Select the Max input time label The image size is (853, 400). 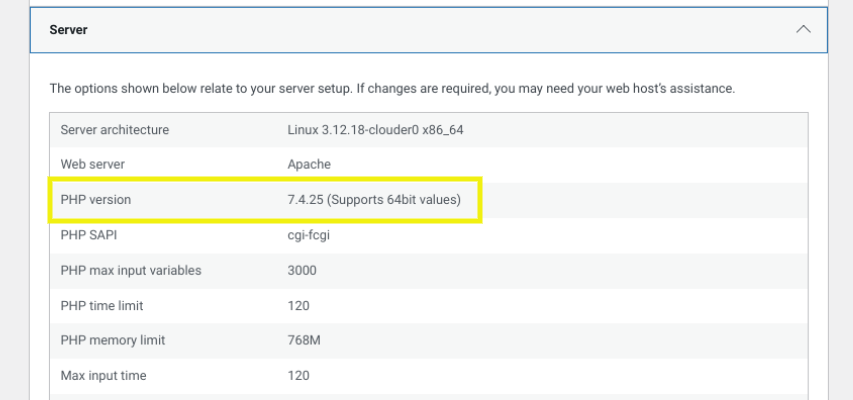click(x=103, y=375)
